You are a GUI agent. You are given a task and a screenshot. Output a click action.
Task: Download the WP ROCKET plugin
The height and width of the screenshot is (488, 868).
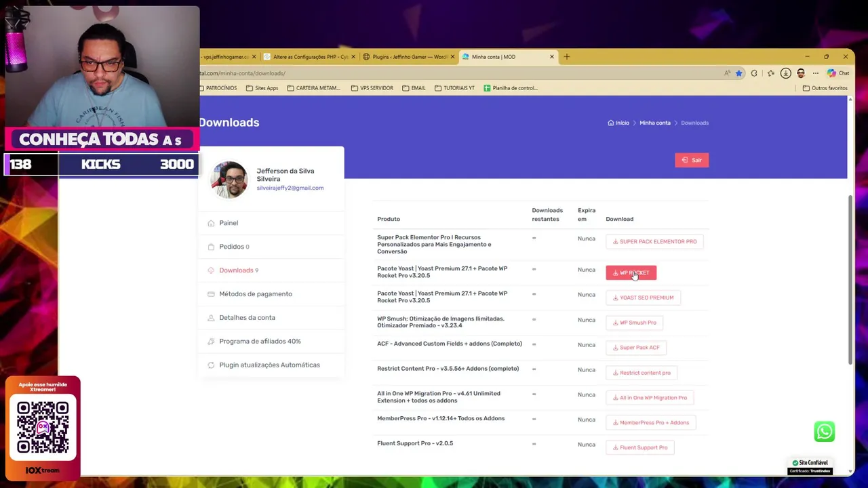[631, 272]
